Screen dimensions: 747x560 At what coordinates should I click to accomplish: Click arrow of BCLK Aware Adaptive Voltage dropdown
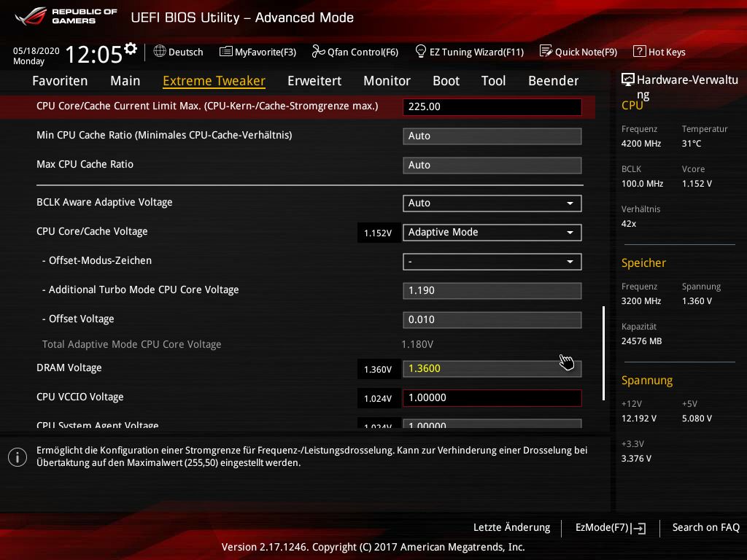(x=570, y=203)
